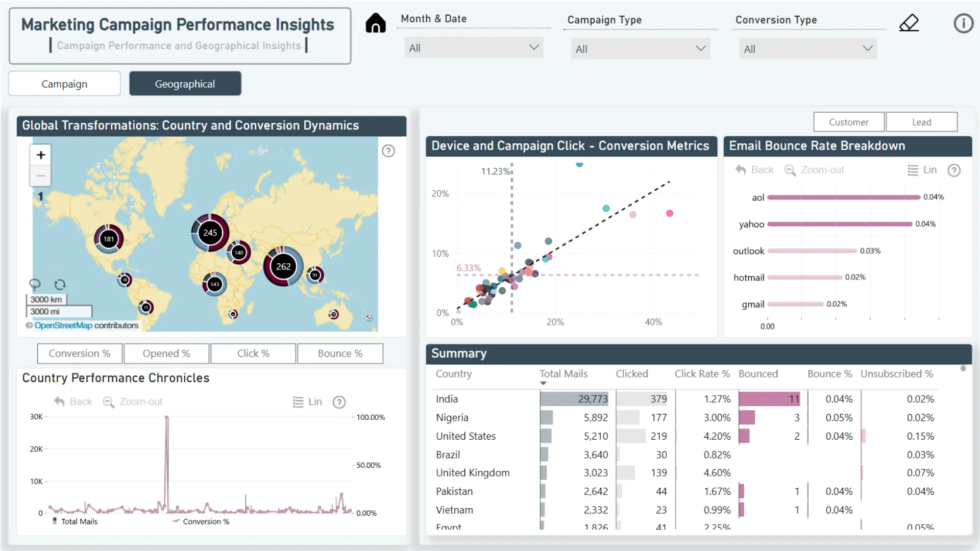Toggle the Bounce % metric
The image size is (980, 551).
pyautogui.click(x=340, y=354)
